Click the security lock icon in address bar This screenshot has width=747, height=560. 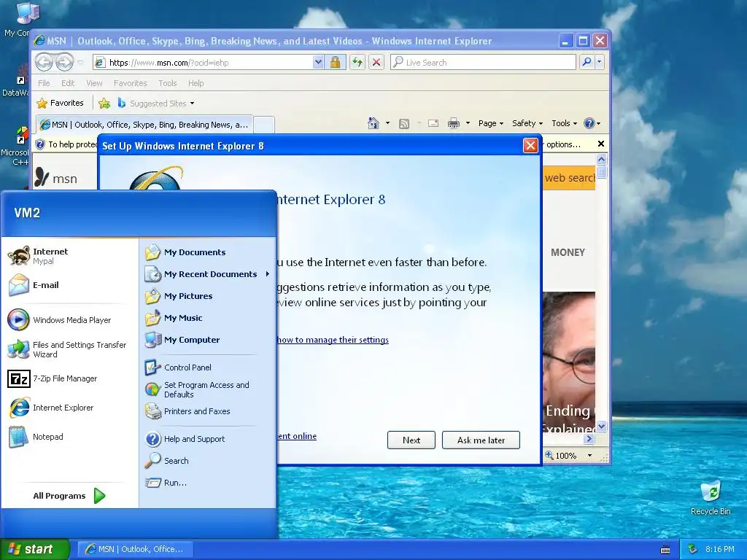336,62
